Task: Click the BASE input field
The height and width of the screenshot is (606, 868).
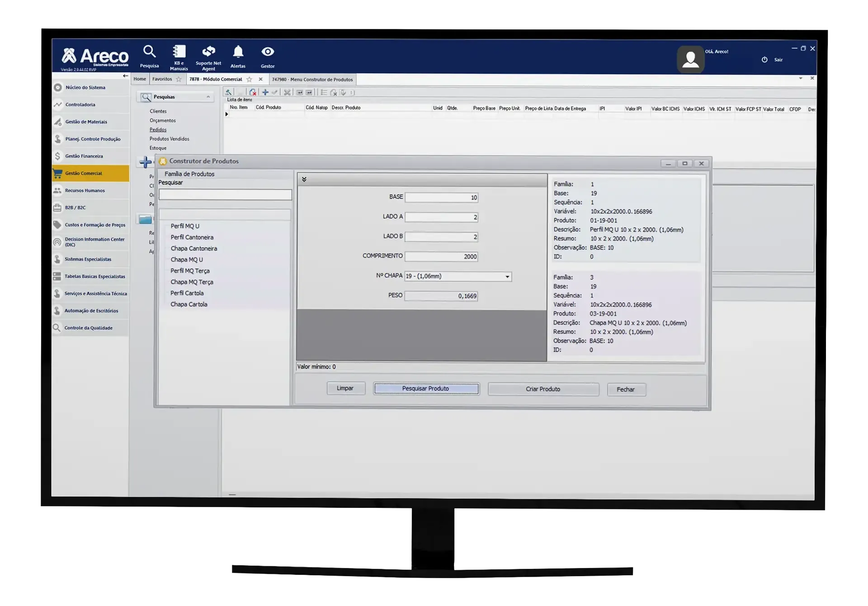Action: tap(442, 197)
